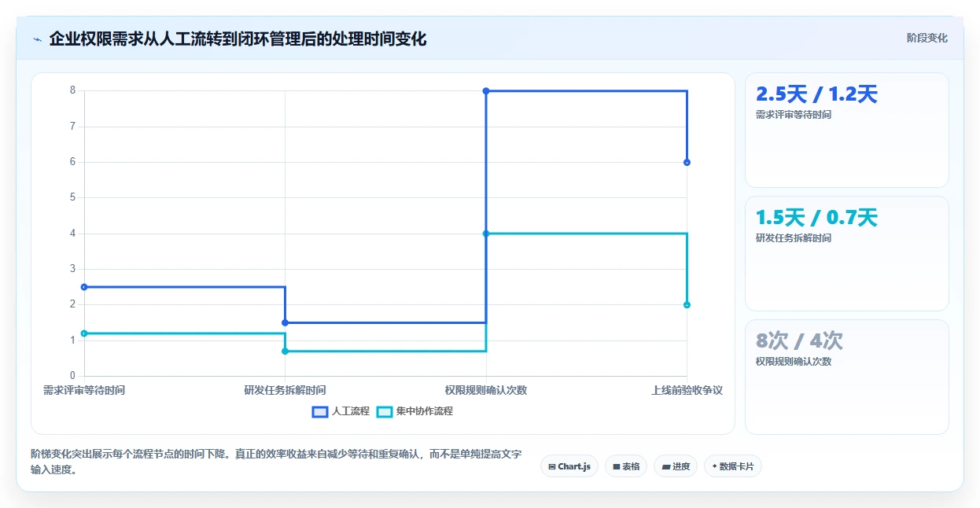Image resolution: width=980 pixels, height=508 pixels.
Task: Click the 人工流程 point at 1.5 on 研发任务拆解时间
Action: [285, 322]
